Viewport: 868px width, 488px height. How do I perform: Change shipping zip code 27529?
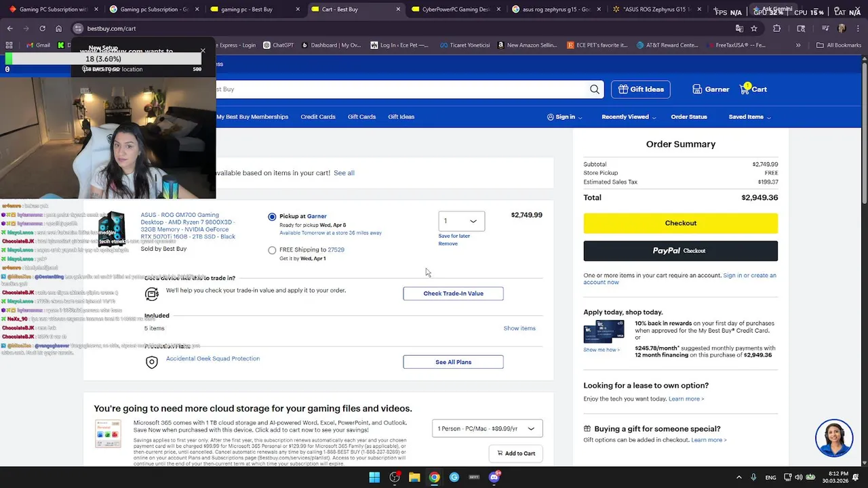pyautogui.click(x=336, y=249)
